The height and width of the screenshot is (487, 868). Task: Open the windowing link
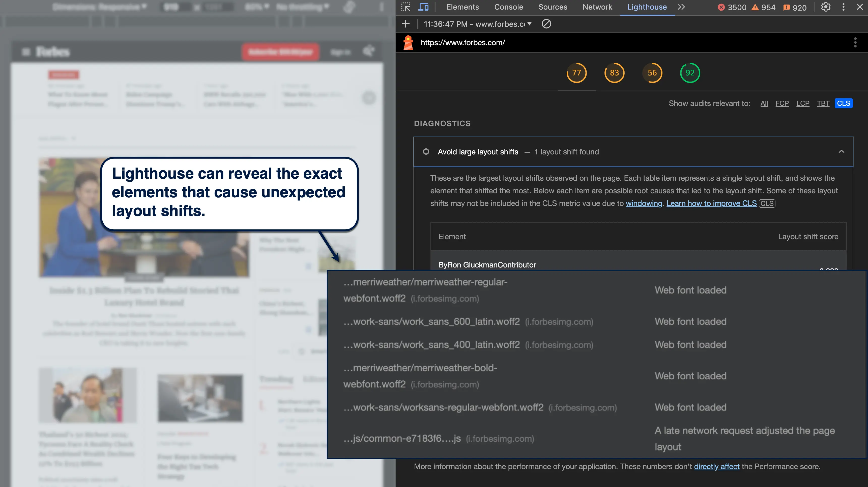pos(644,203)
